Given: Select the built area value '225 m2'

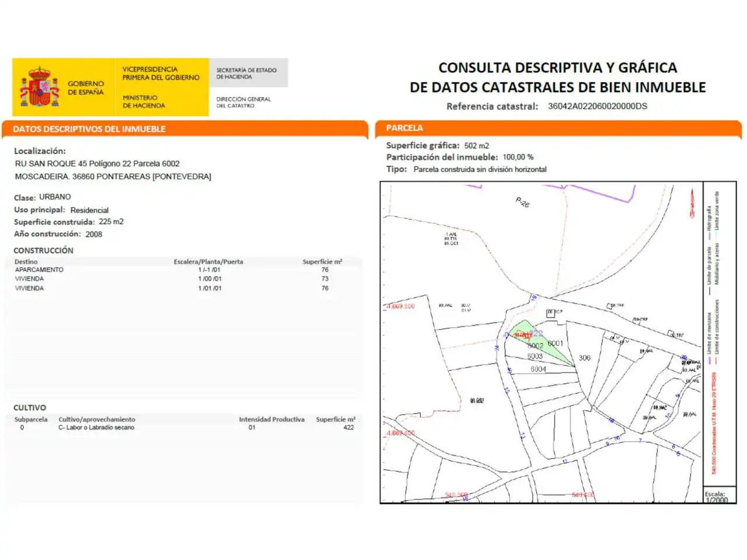Looking at the screenshot, I should [x=111, y=222].
